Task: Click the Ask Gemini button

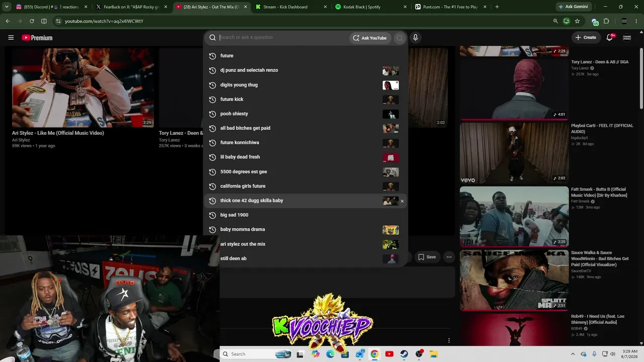Action: tap(575, 7)
